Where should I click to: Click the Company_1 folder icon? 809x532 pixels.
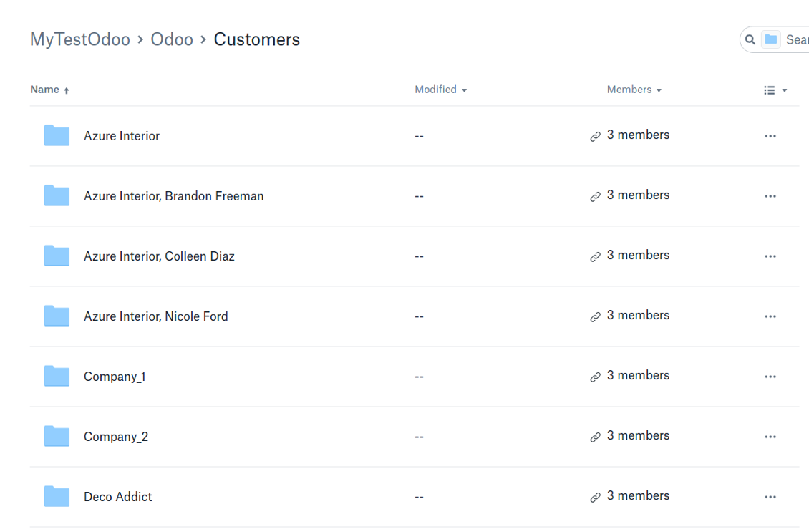[x=57, y=376]
